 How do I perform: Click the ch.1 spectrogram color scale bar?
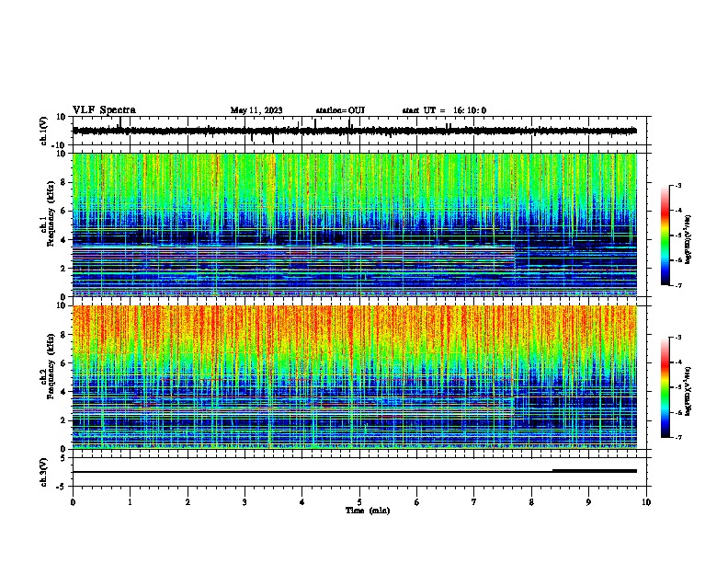click(665, 236)
